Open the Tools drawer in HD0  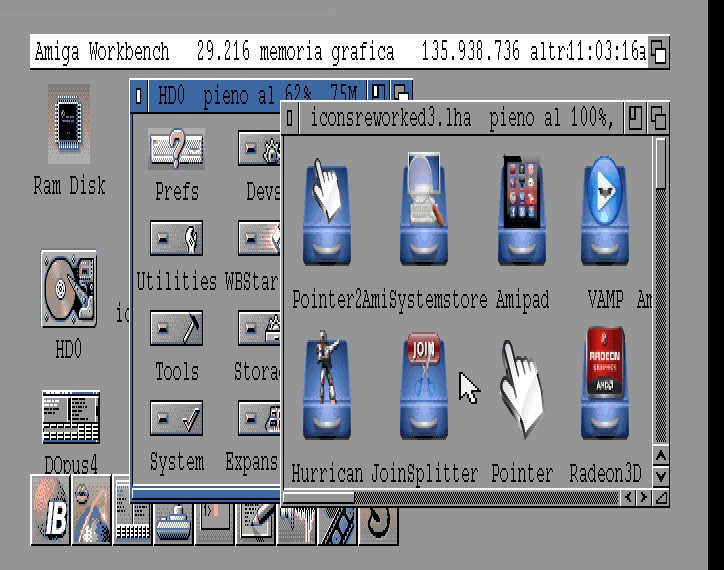176,329
